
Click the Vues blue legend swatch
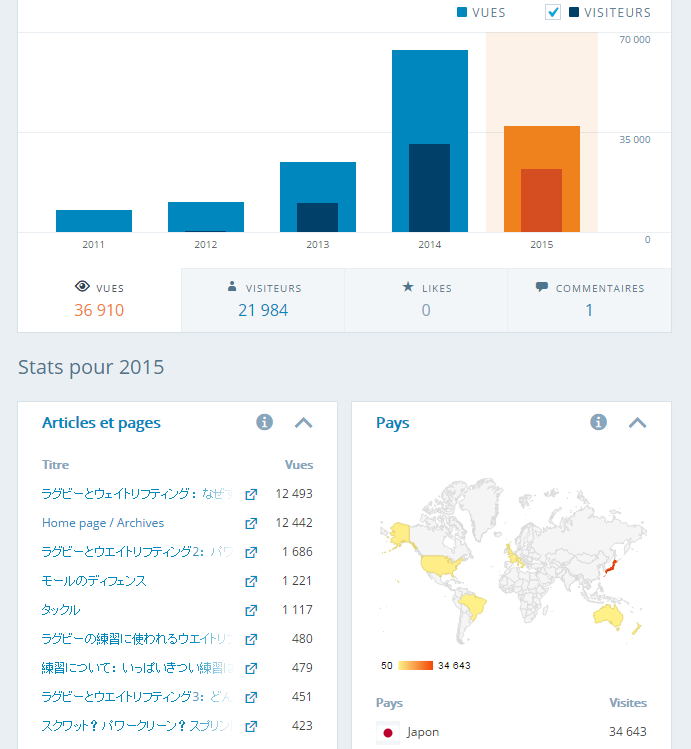pos(463,13)
